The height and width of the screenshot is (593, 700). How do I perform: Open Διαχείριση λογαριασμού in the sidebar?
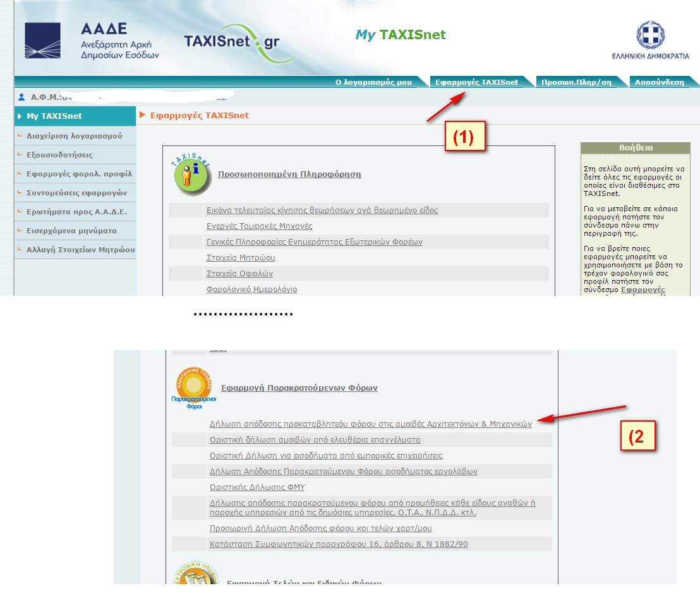click(x=75, y=136)
